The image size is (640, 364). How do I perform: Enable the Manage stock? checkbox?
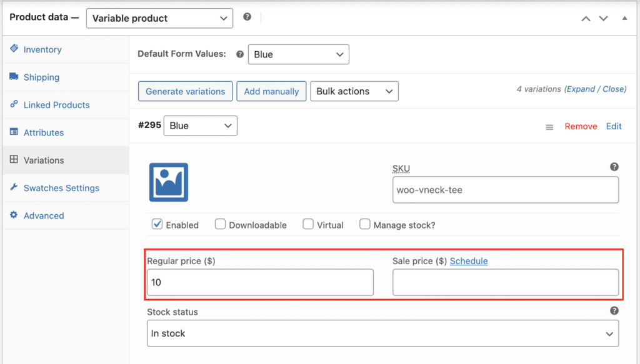coord(364,224)
